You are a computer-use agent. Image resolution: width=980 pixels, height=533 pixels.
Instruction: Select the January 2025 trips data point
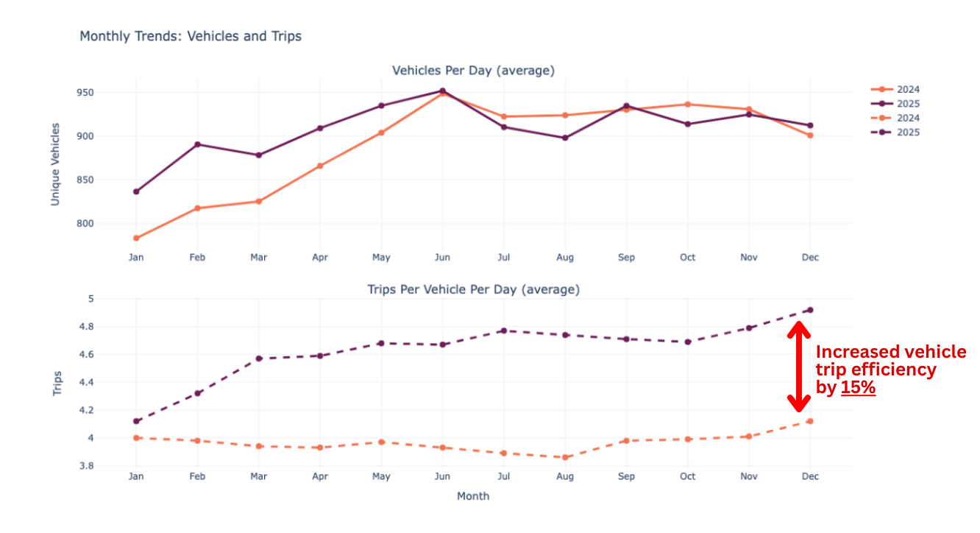coord(136,421)
